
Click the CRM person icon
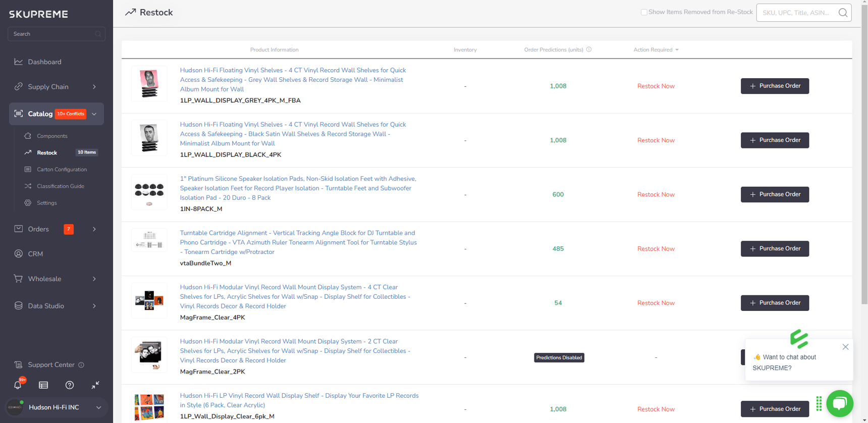(19, 253)
